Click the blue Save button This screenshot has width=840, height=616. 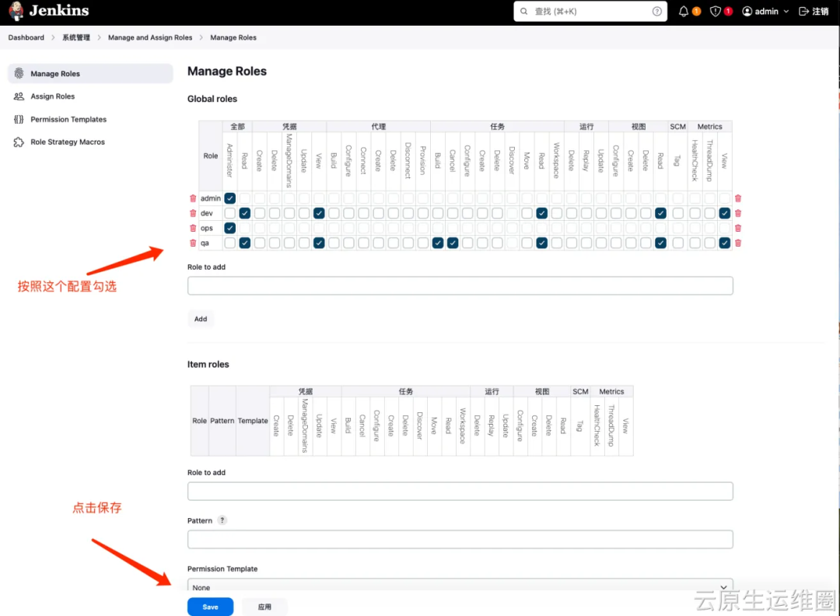tap(210, 607)
